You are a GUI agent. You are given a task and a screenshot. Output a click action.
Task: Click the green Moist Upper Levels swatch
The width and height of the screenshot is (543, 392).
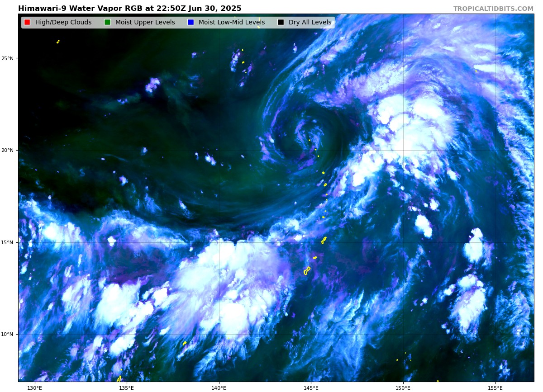107,22
